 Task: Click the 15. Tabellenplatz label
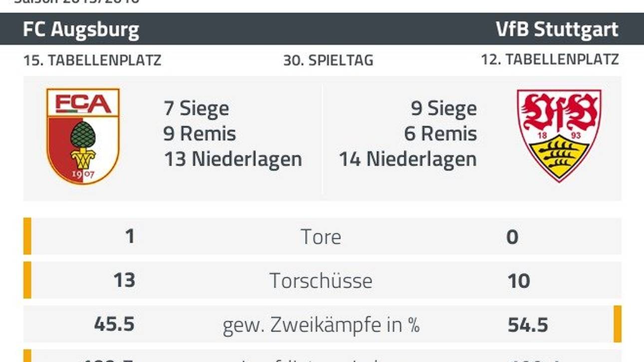point(92,60)
